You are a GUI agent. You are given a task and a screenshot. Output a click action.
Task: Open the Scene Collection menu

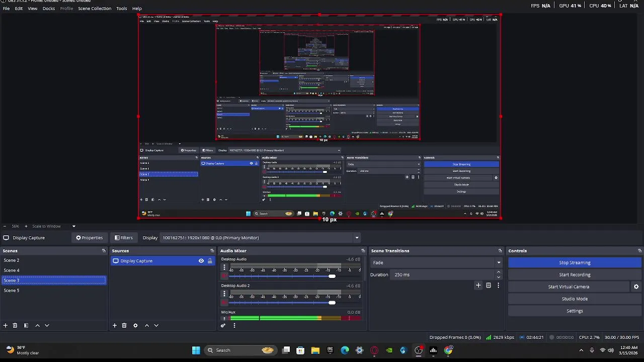point(95,9)
